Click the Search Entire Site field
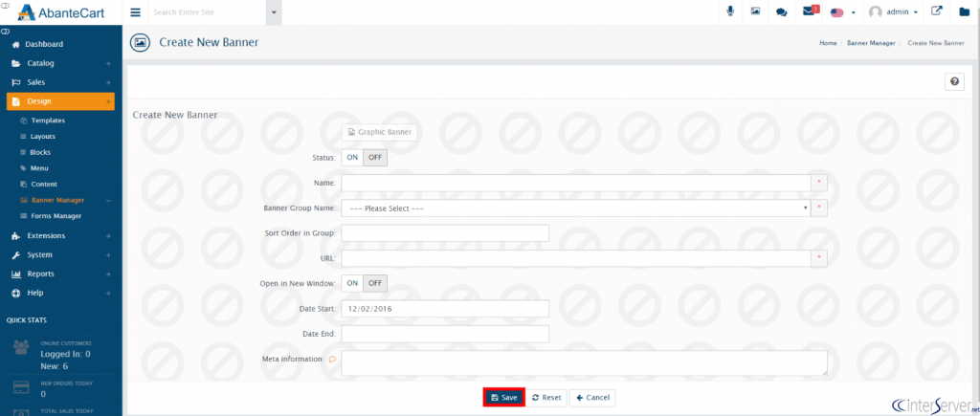Image resolution: width=980 pixels, height=416 pixels. click(207, 12)
